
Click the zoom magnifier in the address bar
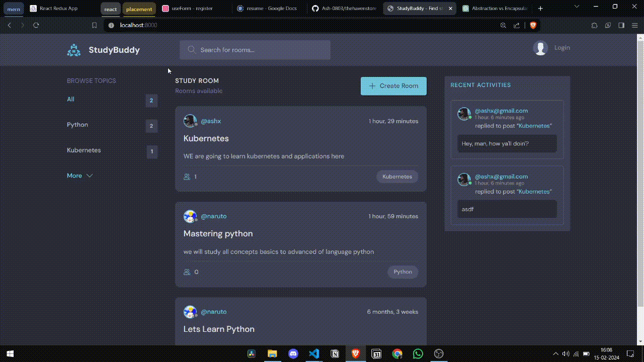(x=503, y=25)
